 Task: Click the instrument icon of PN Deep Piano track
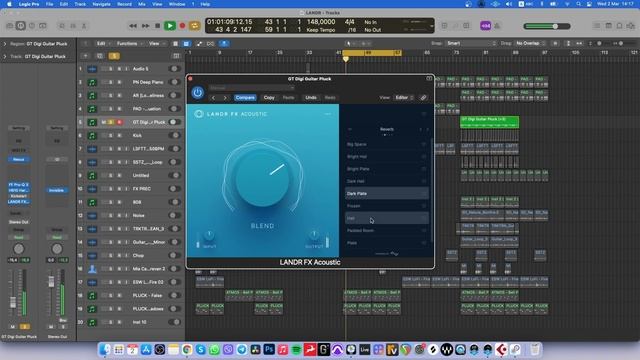pos(92,82)
